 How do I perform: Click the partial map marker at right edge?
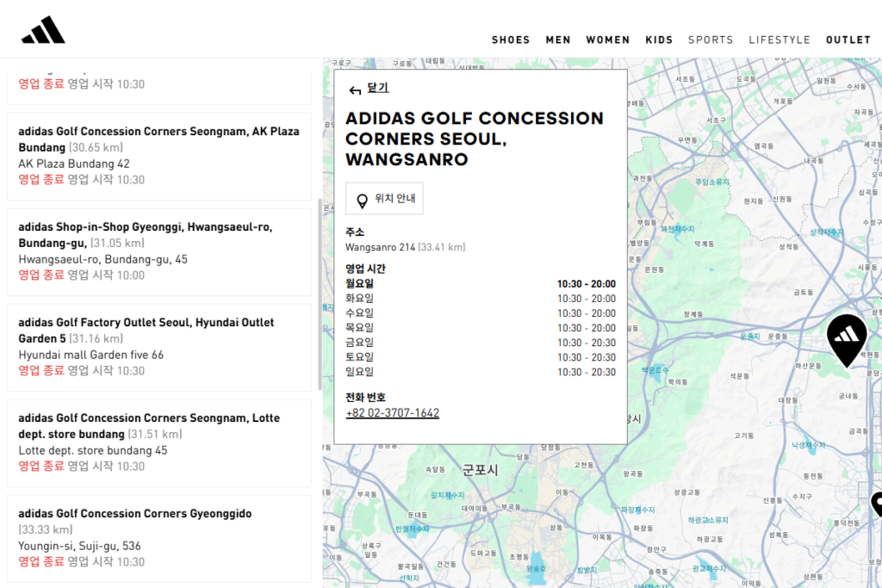pyautogui.click(x=877, y=504)
